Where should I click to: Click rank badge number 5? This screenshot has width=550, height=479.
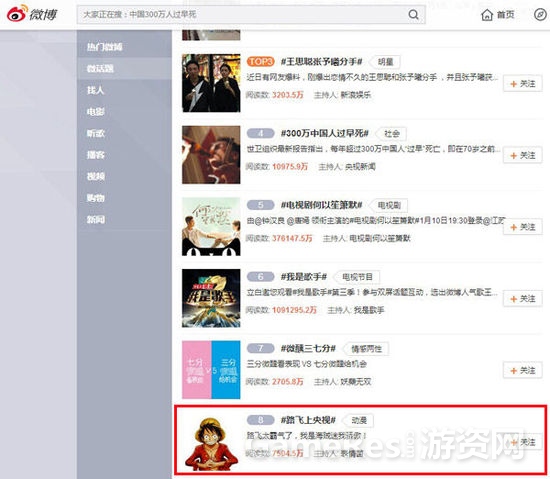(x=261, y=205)
